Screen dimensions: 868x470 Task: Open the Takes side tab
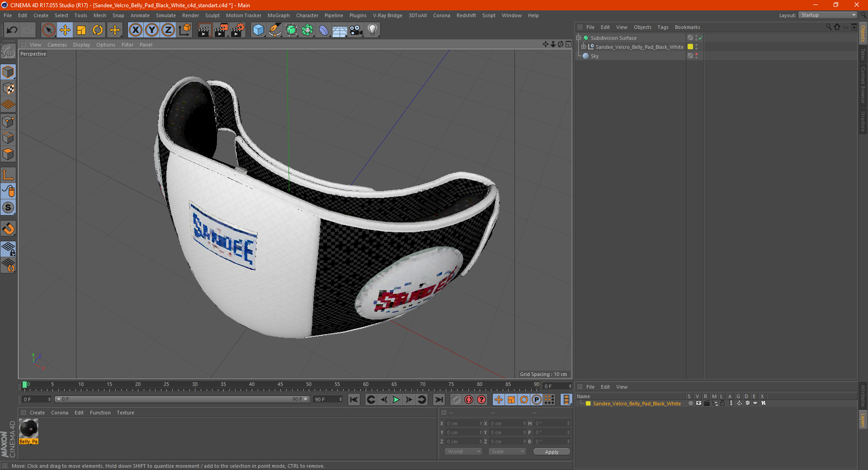863,54
